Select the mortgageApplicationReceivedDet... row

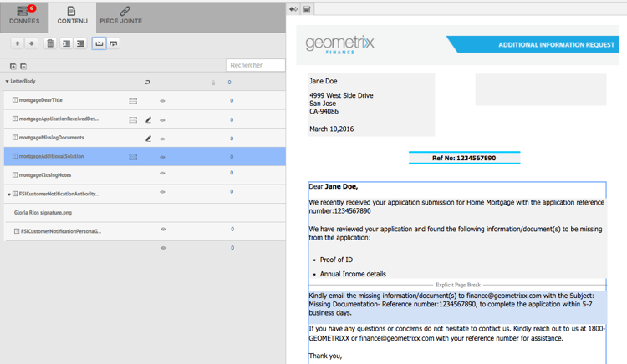point(145,119)
